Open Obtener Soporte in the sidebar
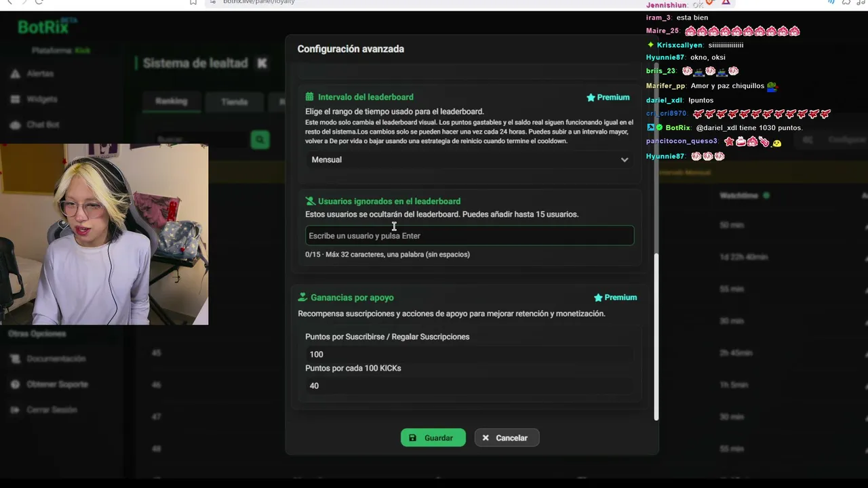This screenshot has width=868, height=488. [57, 384]
